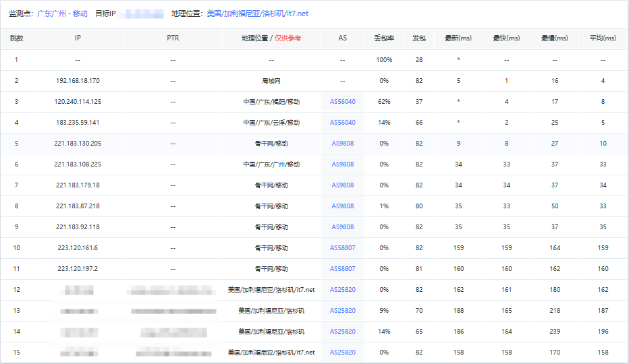
Task: Click the 平均(ms) column header
Action: point(603,38)
